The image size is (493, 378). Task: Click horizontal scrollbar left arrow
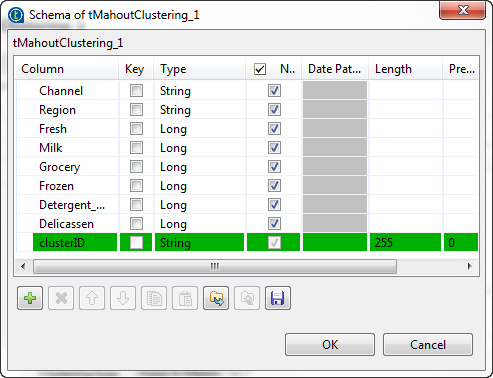click(23, 266)
